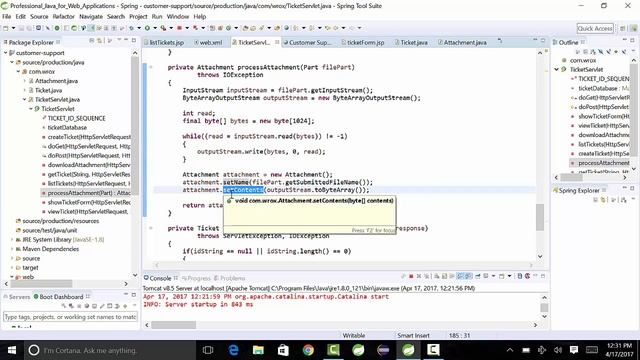Collapse TicketServlet.java node
Image resolution: width=640 pixels, height=360 pixels.
[x=24, y=100]
